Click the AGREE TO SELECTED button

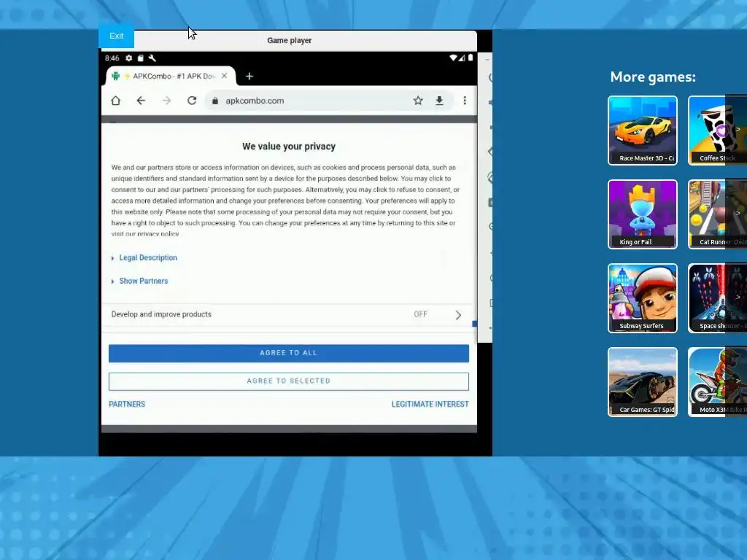click(289, 381)
